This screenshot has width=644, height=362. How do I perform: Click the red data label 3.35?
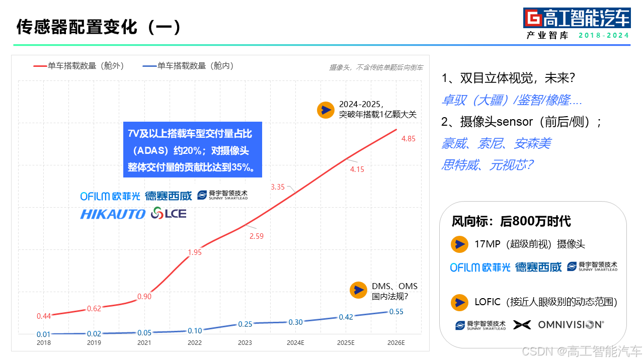(x=278, y=187)
